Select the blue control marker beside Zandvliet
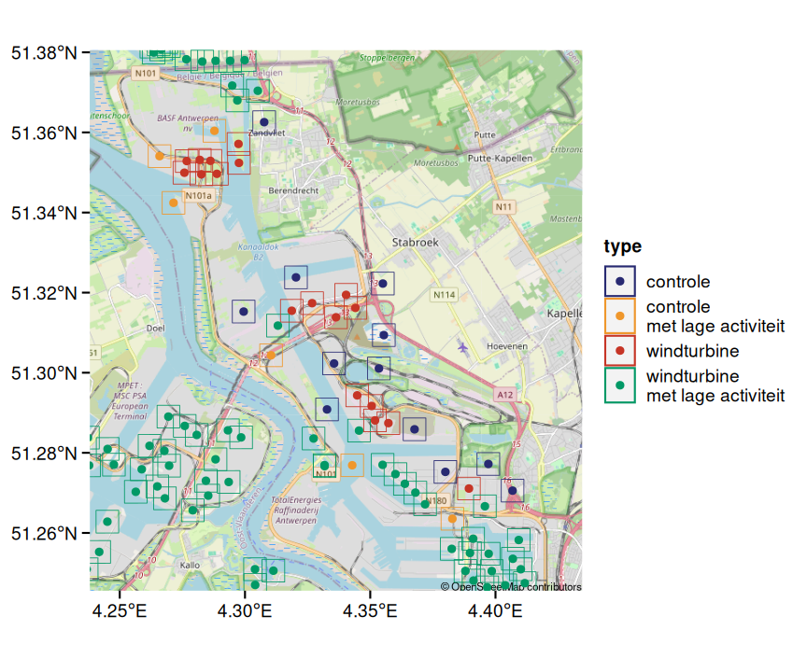 pos(264,122)
